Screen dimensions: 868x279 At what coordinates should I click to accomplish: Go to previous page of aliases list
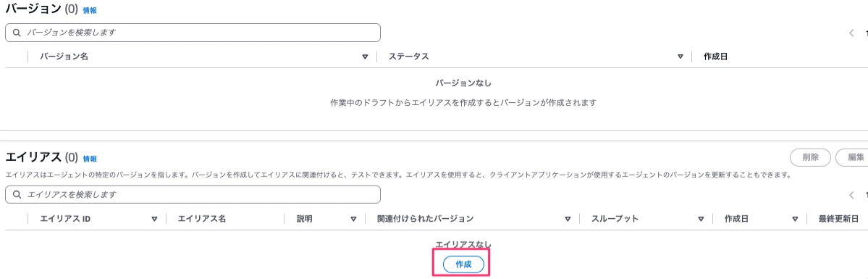click(x=852, y=195)
